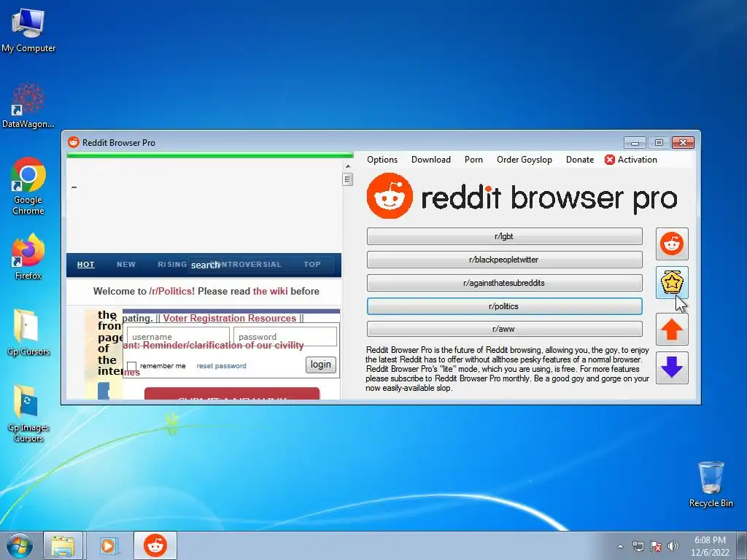Image resolution: width=747 pixels, height=560 pixels.
Task: Click the green page loading progress bar
Action: pos(210,155)
